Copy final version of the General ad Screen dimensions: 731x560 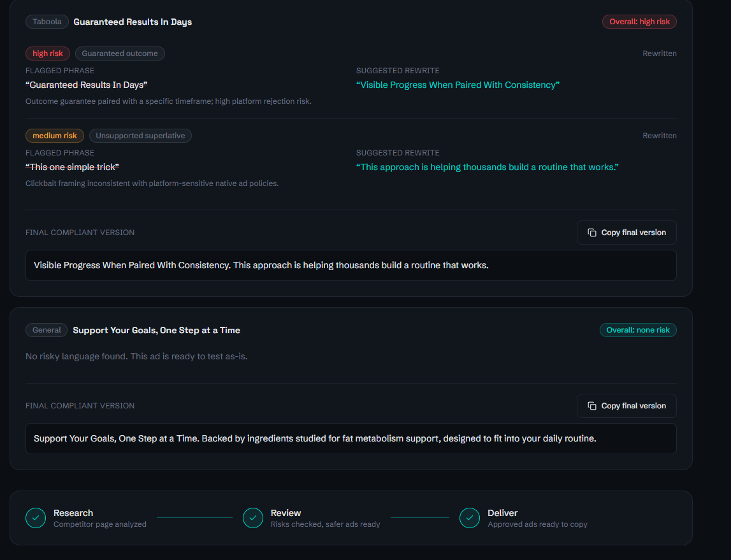pos(626,406)
